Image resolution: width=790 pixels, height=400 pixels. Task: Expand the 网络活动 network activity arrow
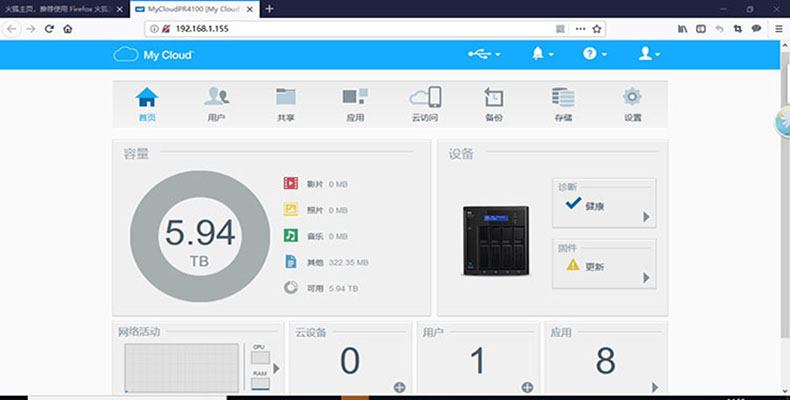point(276,369)
